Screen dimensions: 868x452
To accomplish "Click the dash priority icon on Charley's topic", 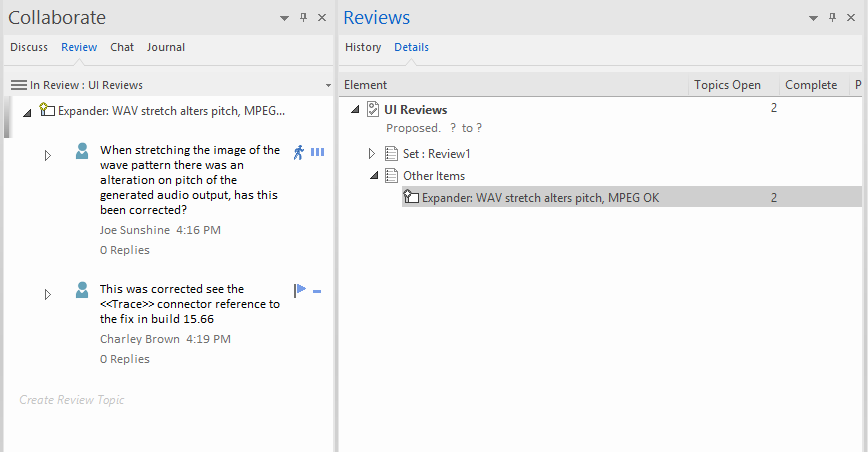I will click(x=317, y=291).
